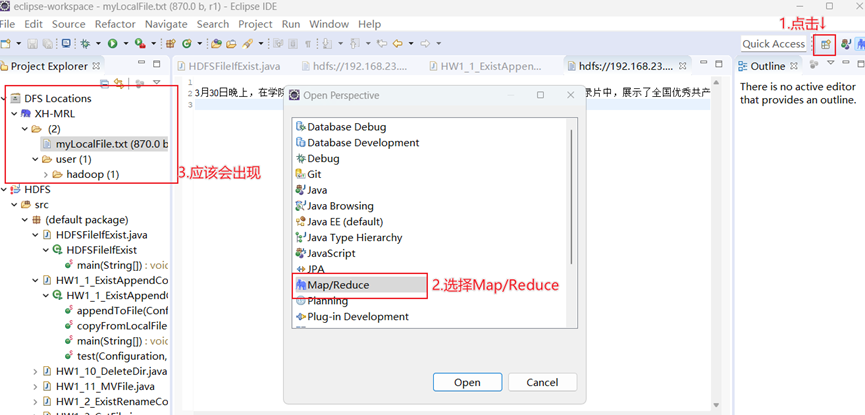Close the active hdfs:// editor tab
This screenshot has width=865, height=415.
[683, 66]
